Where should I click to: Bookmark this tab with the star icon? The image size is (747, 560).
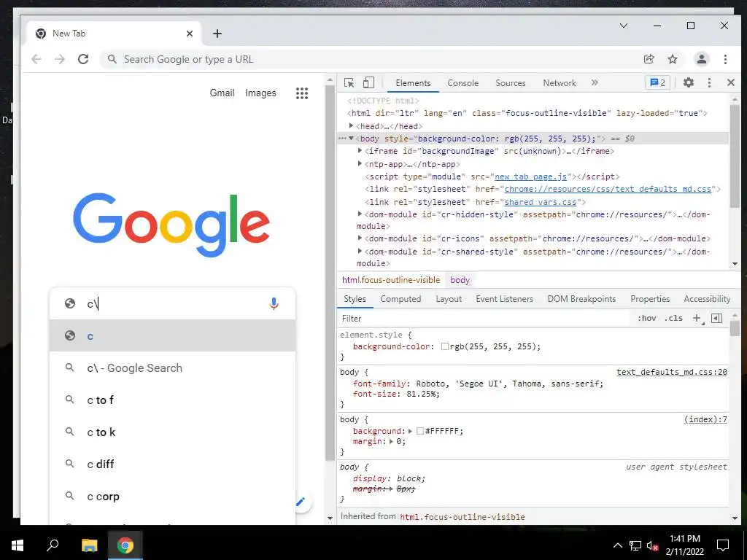(672, 59)
